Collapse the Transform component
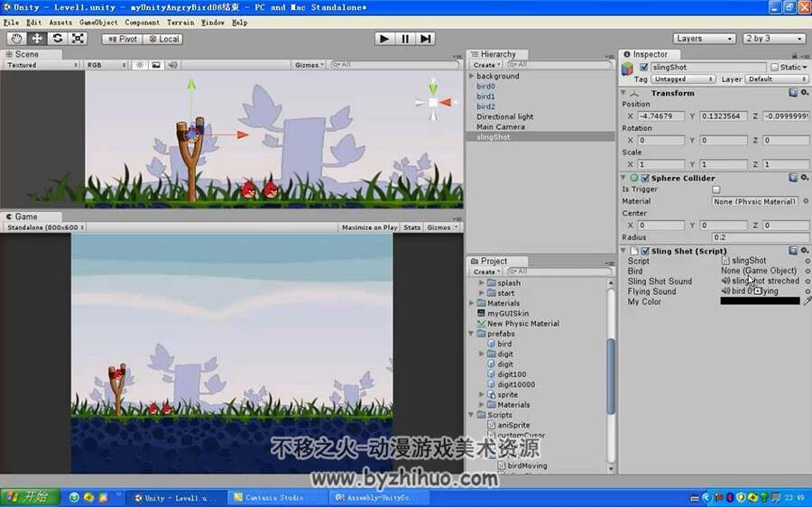812x507 pixels. [x=623, y=93]
